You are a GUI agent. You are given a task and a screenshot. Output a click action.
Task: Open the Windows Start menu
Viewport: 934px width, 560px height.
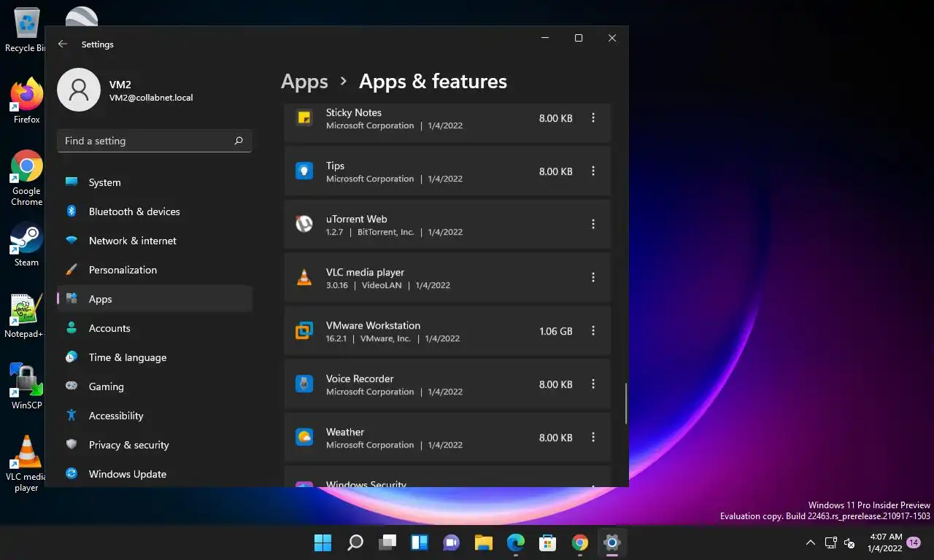pos(323,542)
